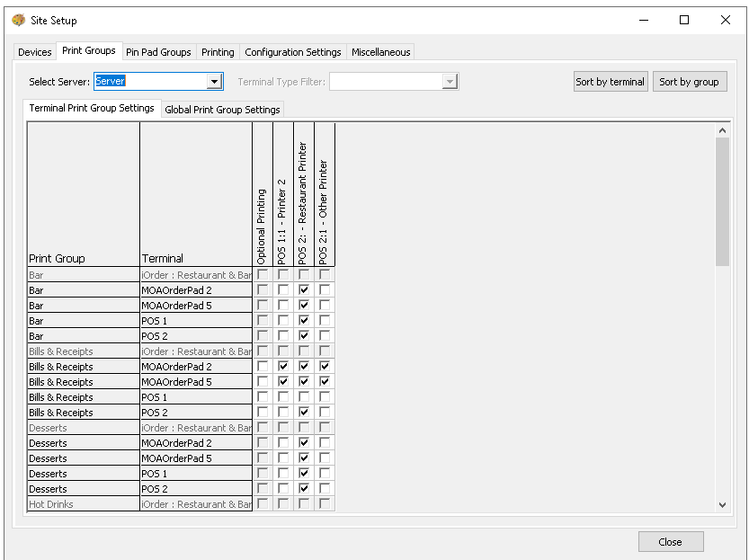Switch to Global Print Group Settings tab

coord(222,110)
